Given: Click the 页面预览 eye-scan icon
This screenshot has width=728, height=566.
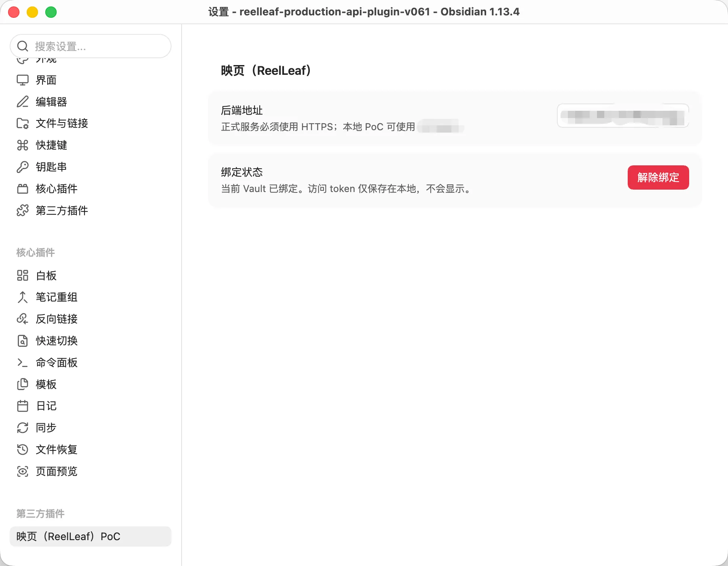Looking at the screenshot, I should pyautogui.click(x=23, y=471).
